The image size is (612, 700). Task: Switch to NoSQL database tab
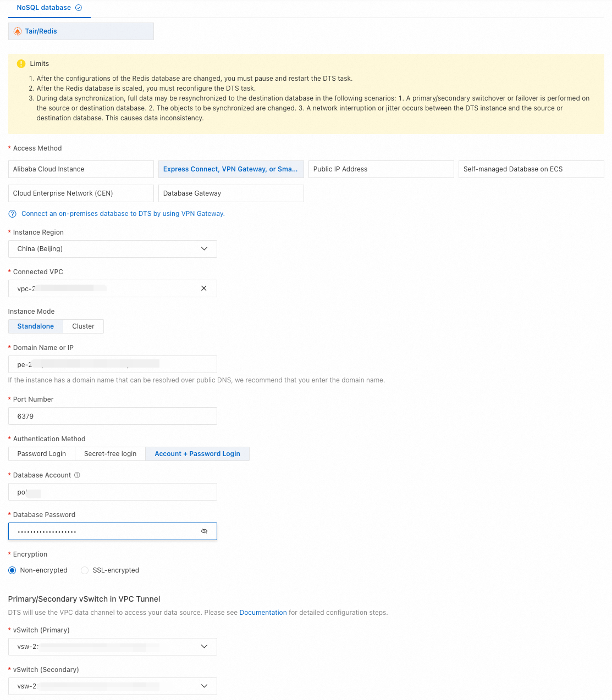(49, 8)
